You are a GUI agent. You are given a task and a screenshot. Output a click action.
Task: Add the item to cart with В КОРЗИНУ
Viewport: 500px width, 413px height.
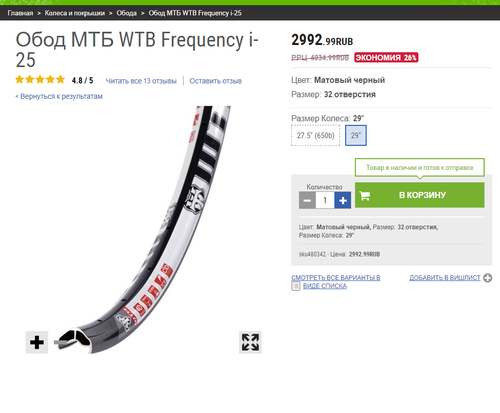tap(420, 195)
